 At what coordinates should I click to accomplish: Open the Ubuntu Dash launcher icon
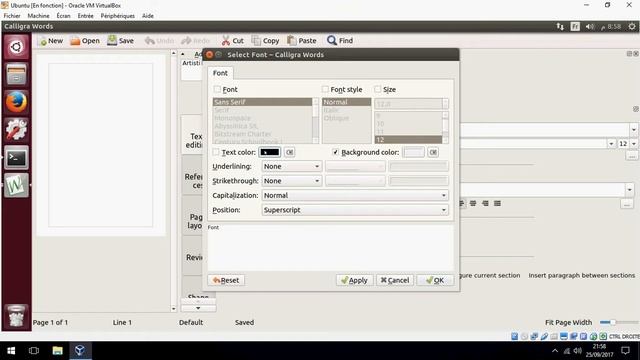pyautogui.click(x=16, y=47)
